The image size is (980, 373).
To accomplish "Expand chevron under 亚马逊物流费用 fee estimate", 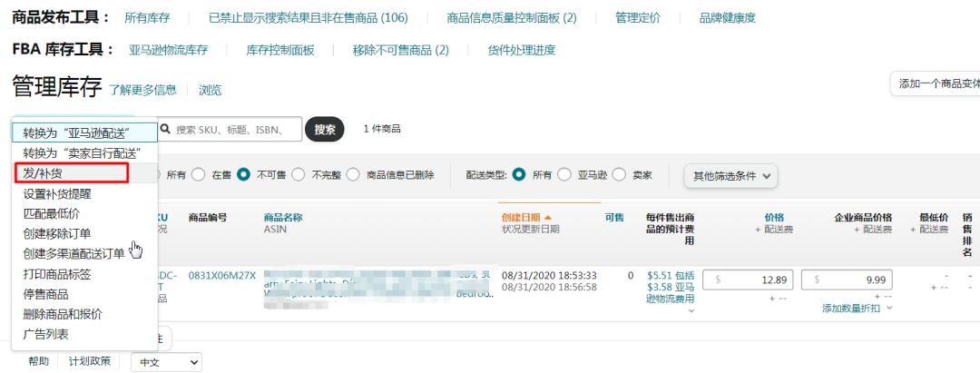I will 692,310.
